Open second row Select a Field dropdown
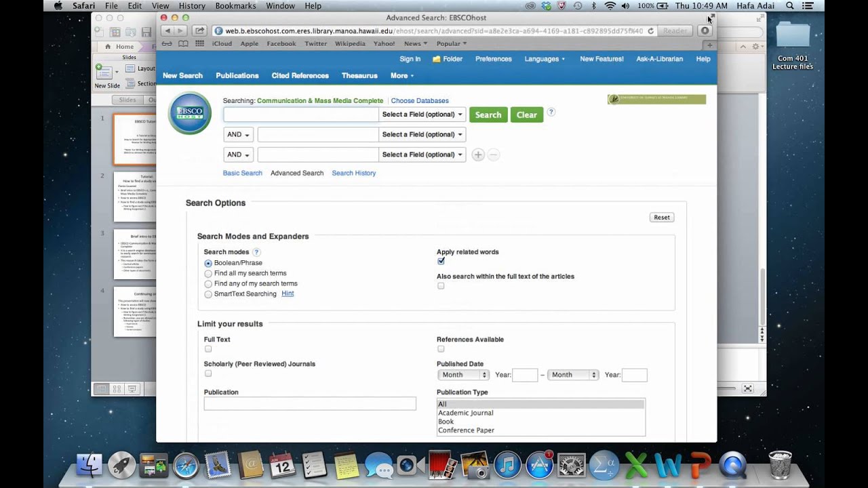Viewport: 868px width, 488px height. pyautogui.click(x=422, y=134)
